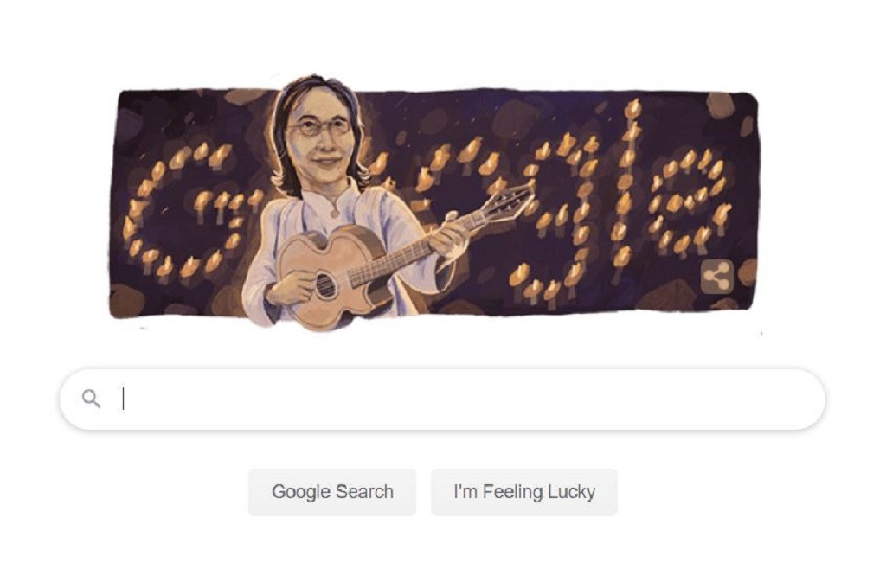Image resolution: width=886 pixels, height=588 pixels.
Task: Click the candle-formed letter e
Action: (x=690, y=201)
